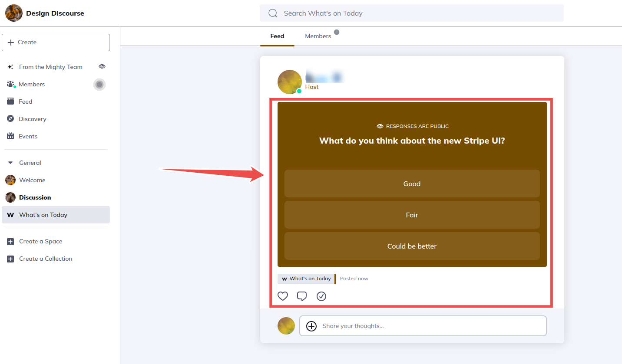Image resolution: width=622 pixels, height=364 pixels.
Task: Open the Welcome space label
Action: pos(32,180)
